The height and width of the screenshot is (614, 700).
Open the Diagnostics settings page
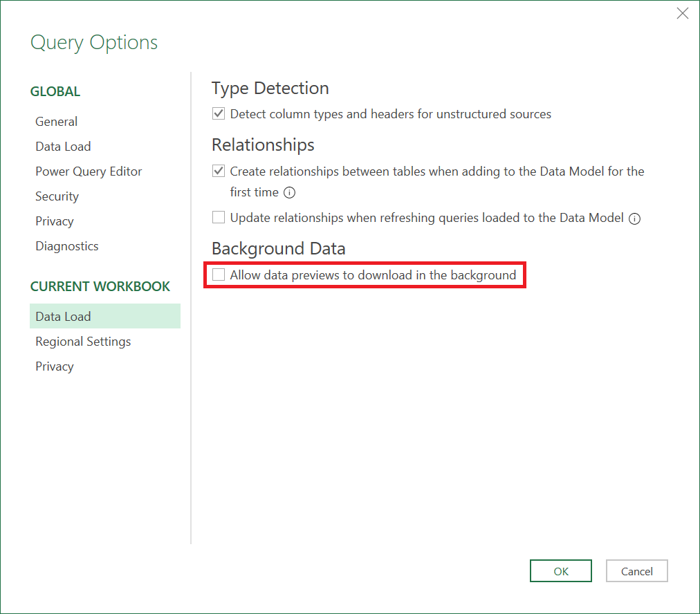pos(66,245)
